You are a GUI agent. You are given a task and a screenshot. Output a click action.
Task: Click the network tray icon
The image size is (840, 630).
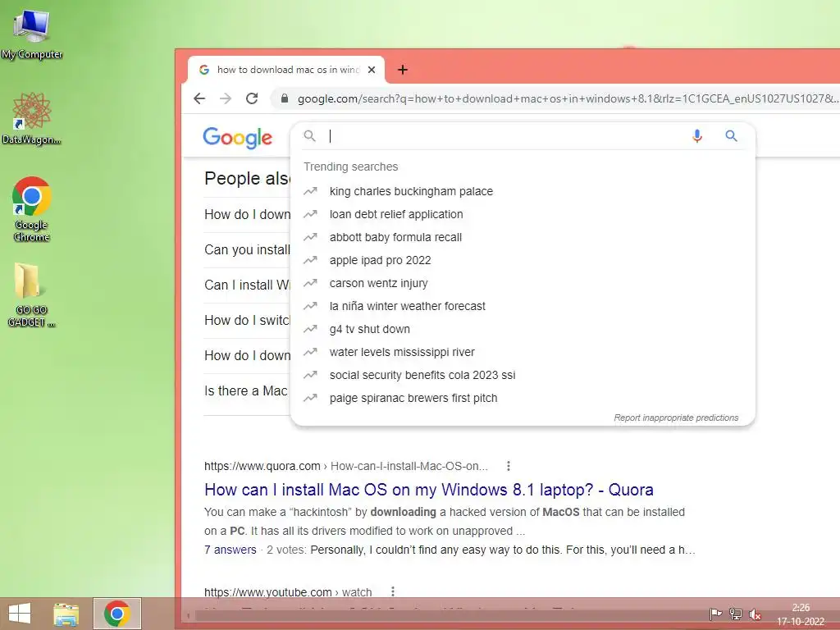coord(736,614)
